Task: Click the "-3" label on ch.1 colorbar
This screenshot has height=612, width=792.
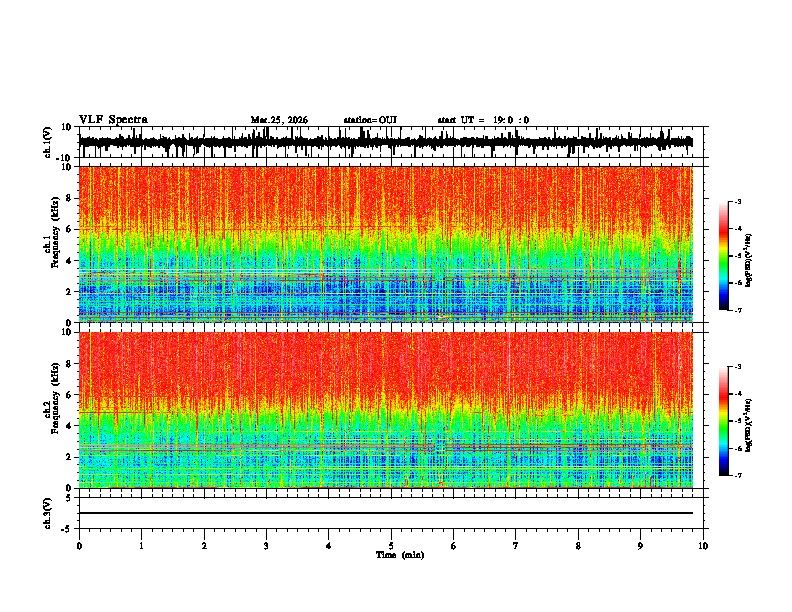Action: 737,202
